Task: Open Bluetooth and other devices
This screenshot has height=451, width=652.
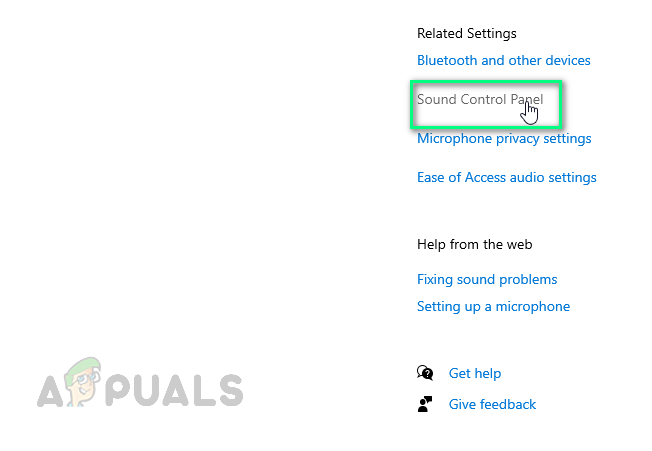Action: click(503, 60)
